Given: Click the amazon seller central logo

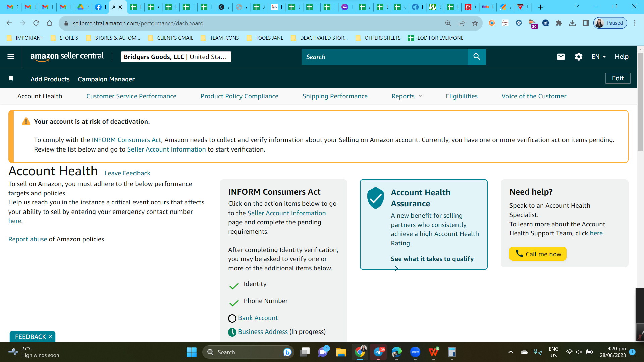Looking at the screenshot, I should (67, 57).
